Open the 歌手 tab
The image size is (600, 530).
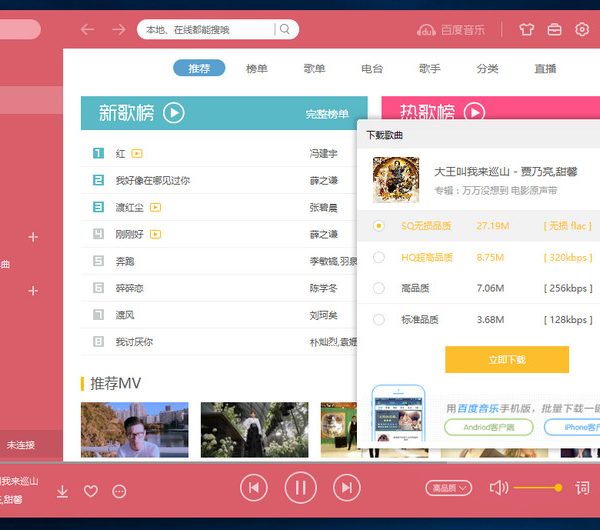click(x=430, y=68)
